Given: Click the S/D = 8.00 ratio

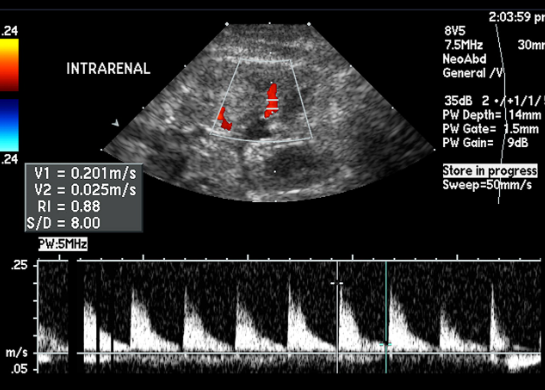Looking at the screenshot, I should (x=64, y=223).
